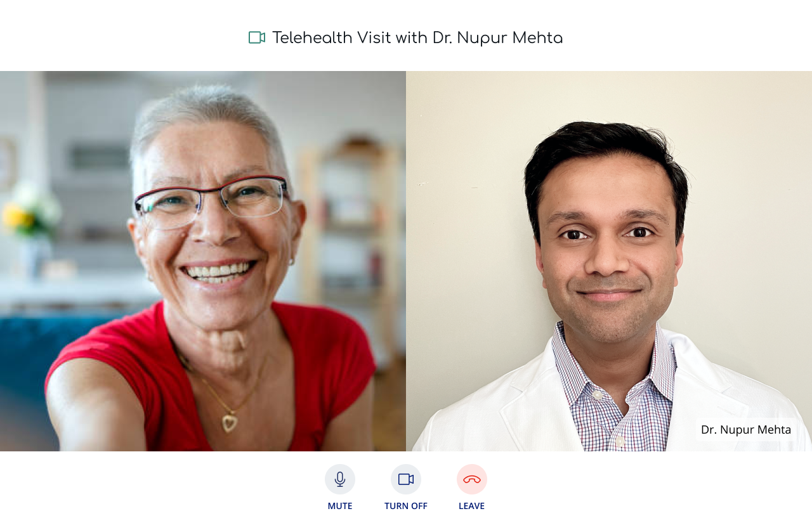Image resolution: width=812 pixels, height=523 pixels.
Task: Select the patient's video feed
Action: click(x=203, y=261)
